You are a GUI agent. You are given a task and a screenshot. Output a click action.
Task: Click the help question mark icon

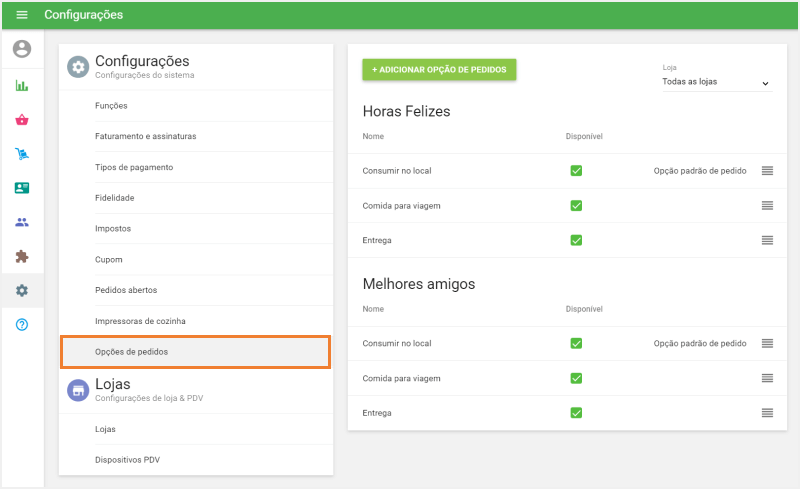22,325
